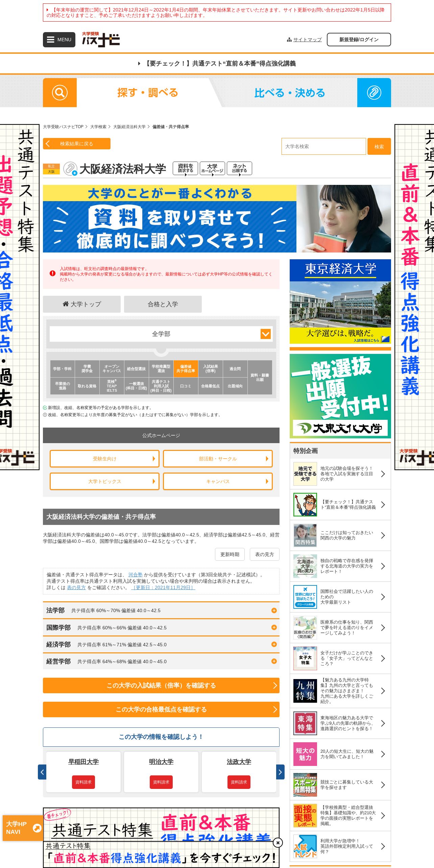Click 資料を請求する icon button
Screen dimensions: 434x868
[185, 168]
